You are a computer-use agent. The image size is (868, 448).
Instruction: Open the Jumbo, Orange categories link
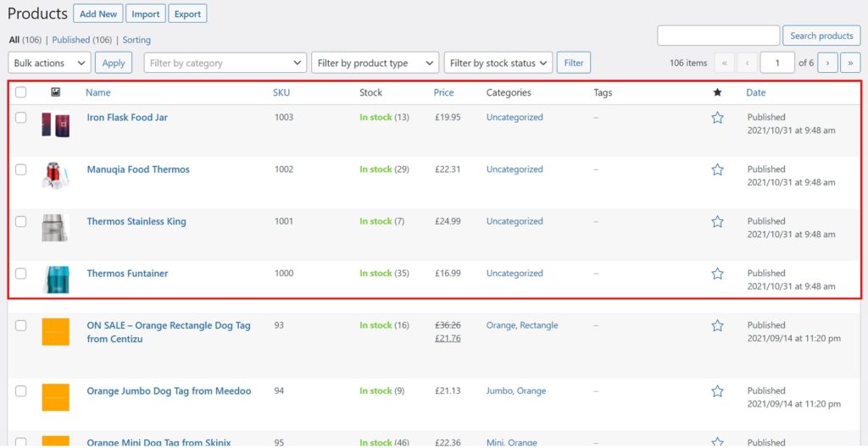tap(516, 391)
